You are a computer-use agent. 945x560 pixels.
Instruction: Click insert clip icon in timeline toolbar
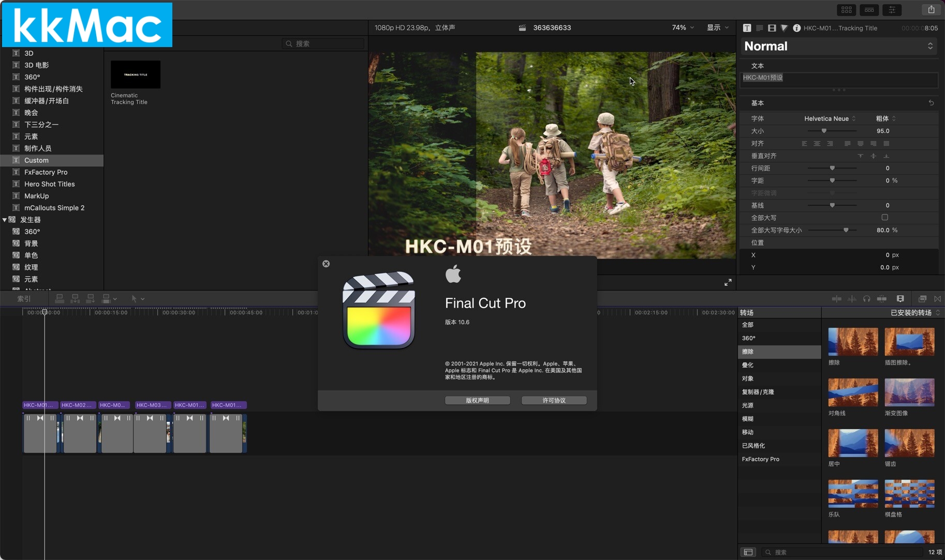point(75,298)
